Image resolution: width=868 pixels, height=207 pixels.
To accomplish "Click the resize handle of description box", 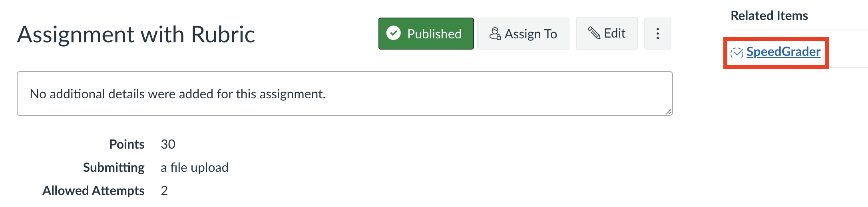I will click(669, 112).
